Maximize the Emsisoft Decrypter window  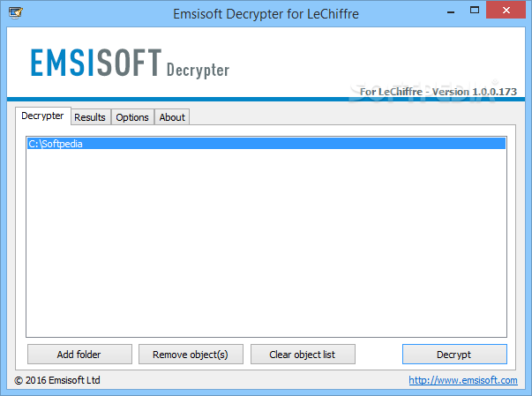(x=475, y=11)
